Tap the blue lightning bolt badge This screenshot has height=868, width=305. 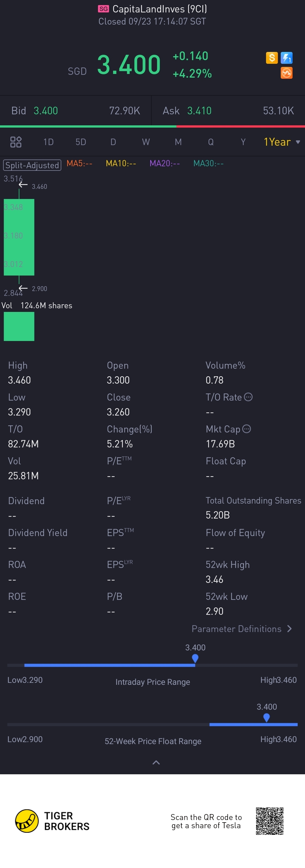coord(286,58)
